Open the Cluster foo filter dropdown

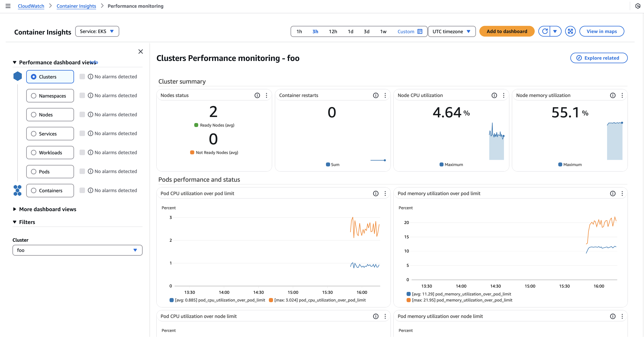pos(77,250)
